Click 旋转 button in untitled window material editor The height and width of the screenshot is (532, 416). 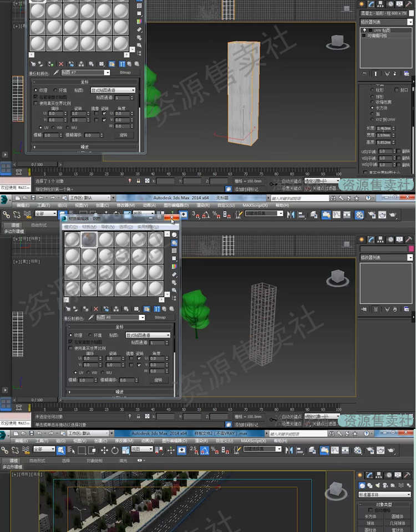pyautogui.click(x=158, y=380)
